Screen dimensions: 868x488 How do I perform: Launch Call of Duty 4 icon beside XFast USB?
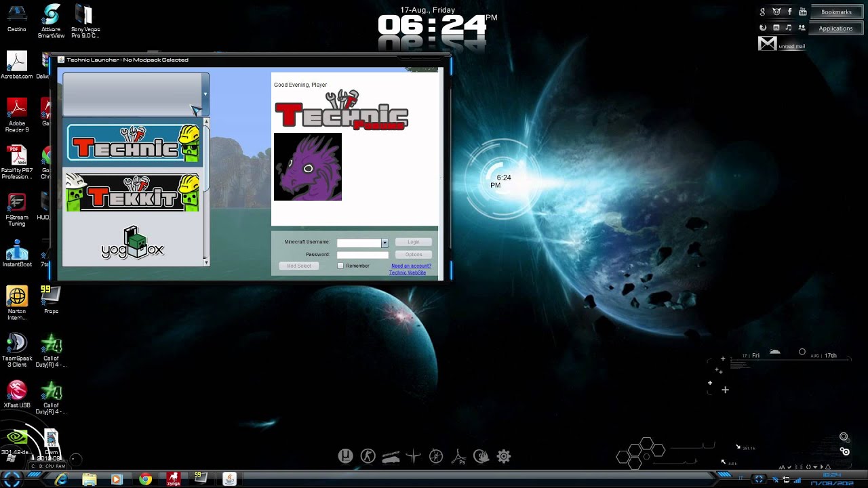coord(51,397)
